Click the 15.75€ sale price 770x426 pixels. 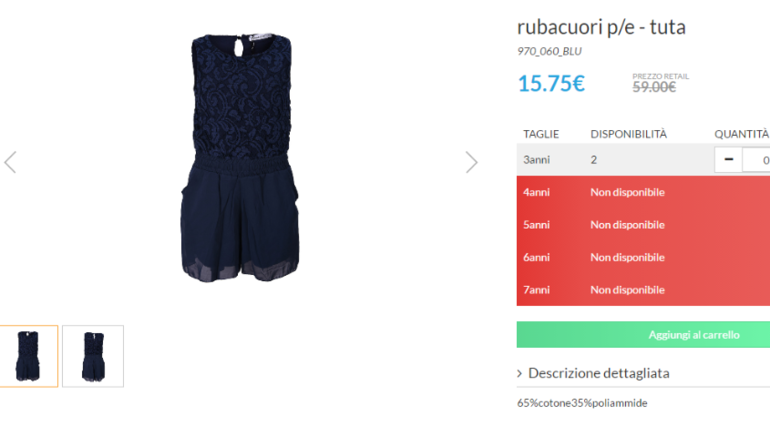pos(551,83)
